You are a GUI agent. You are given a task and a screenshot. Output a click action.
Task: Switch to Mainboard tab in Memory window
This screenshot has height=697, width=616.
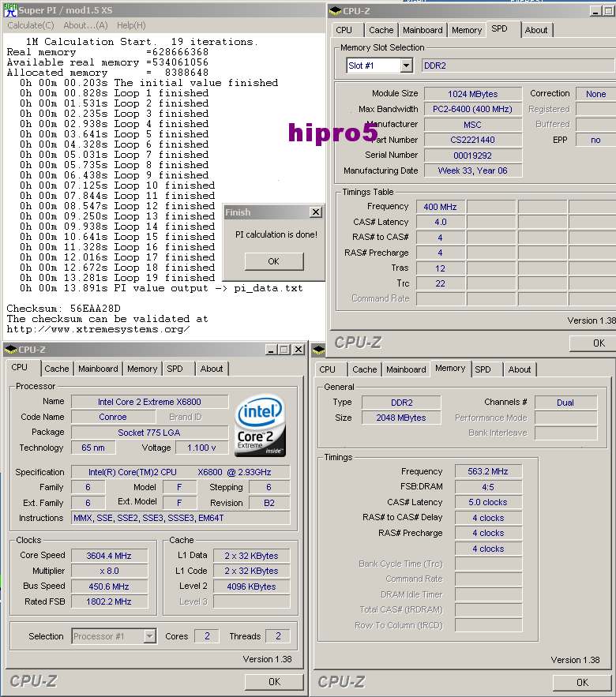pos(406,370)
